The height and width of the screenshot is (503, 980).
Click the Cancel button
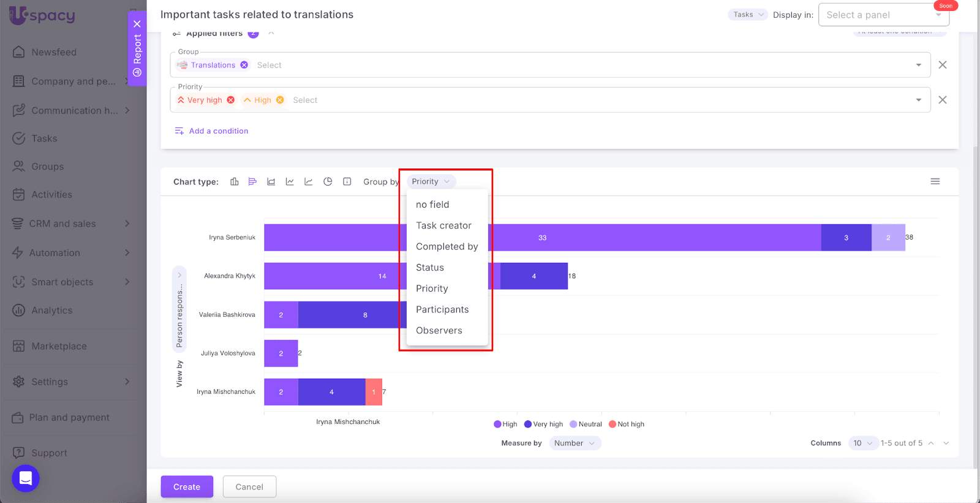click(x=249, y=486)
